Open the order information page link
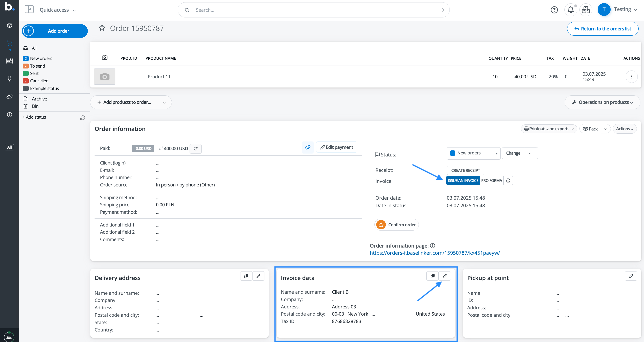 pyautogui.click(x=434, y=253)
